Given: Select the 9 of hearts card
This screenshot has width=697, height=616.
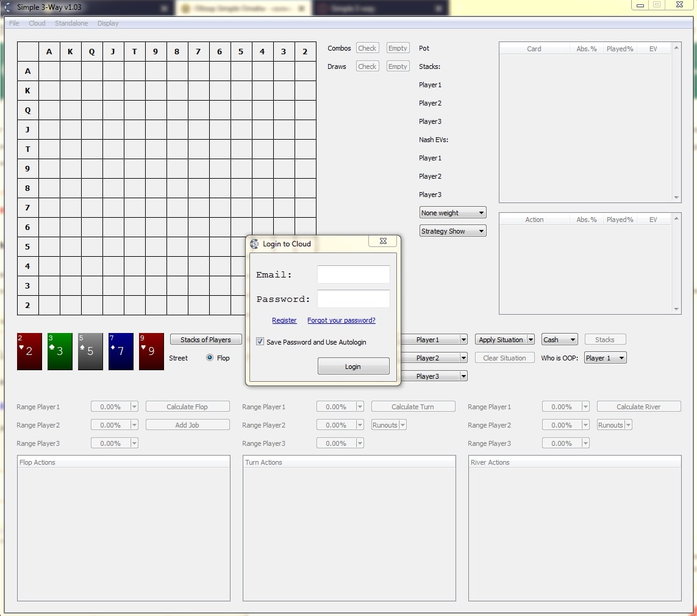Looking at the screenshot, I should pos(151,351).
